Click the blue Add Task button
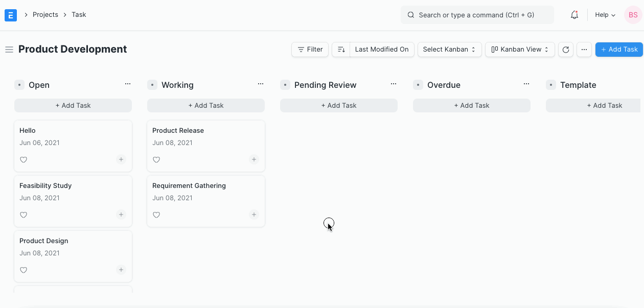Image resolution: width=644 pixels, height=308 pixels. coord(619,49)
